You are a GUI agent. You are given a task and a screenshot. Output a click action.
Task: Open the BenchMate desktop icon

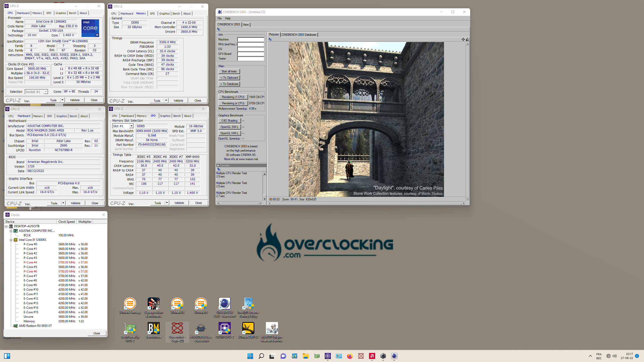click(153, 330)
